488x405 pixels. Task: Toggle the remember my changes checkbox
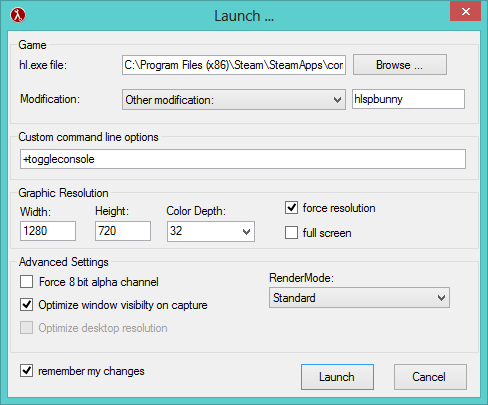(26, 371)
